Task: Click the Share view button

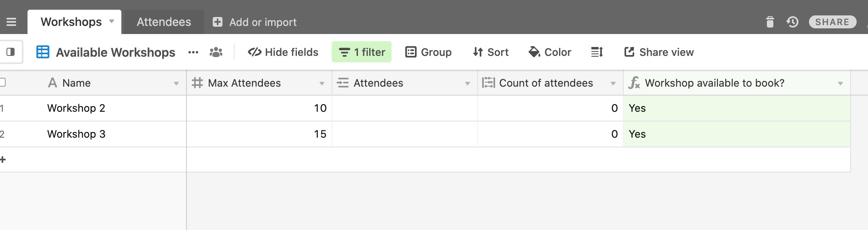Action: (x=659, y=52)
